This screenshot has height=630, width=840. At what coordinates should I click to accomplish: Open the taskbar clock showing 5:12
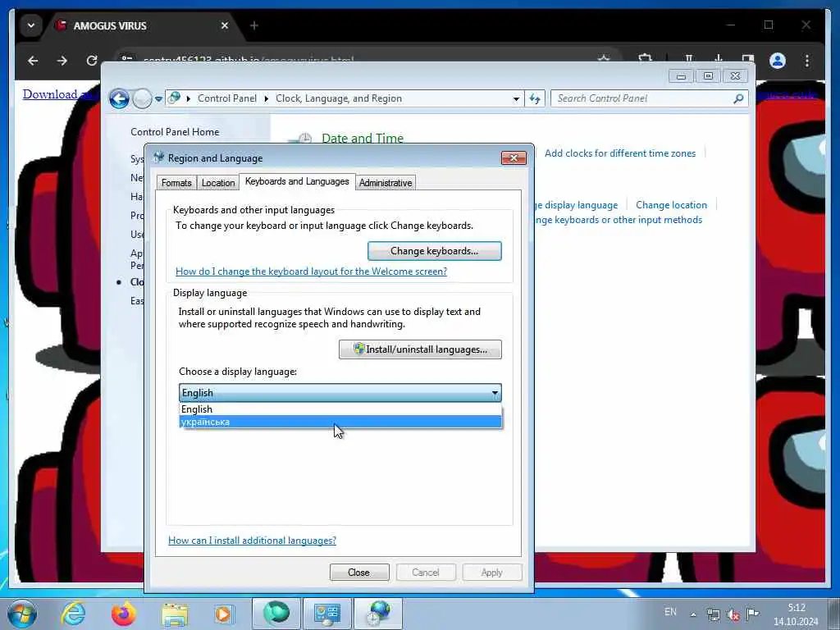point(796,614)
